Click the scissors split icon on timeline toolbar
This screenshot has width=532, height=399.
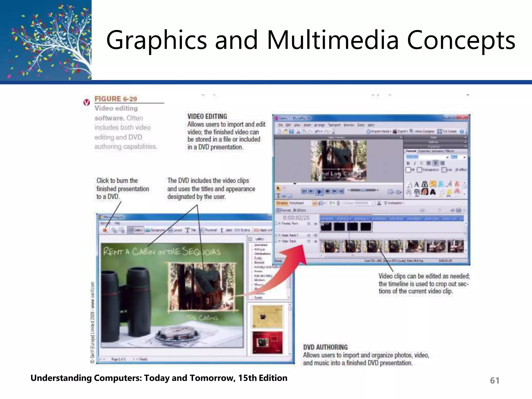pyautogui.click(x=379, y=203)
